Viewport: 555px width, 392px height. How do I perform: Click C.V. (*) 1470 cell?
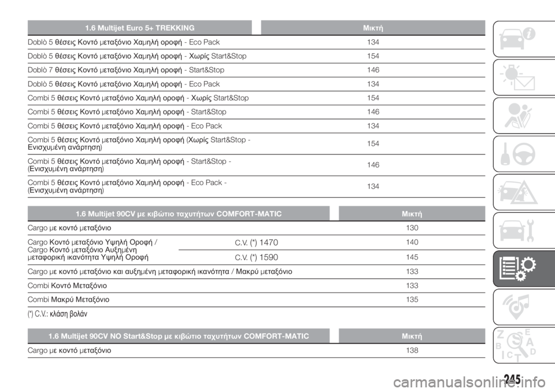point(256,243)
